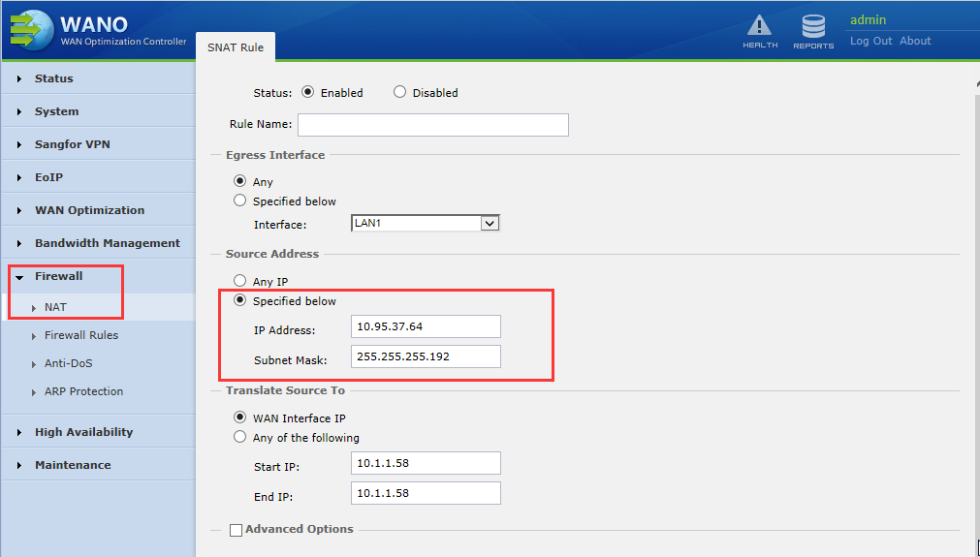
Task: Expand the Status menu section
Action: 54,78
